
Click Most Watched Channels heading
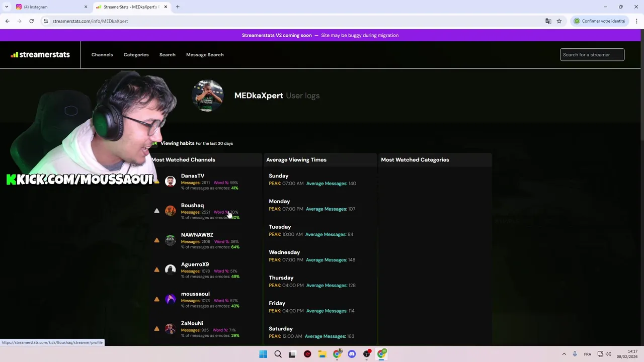pos(183,160)
